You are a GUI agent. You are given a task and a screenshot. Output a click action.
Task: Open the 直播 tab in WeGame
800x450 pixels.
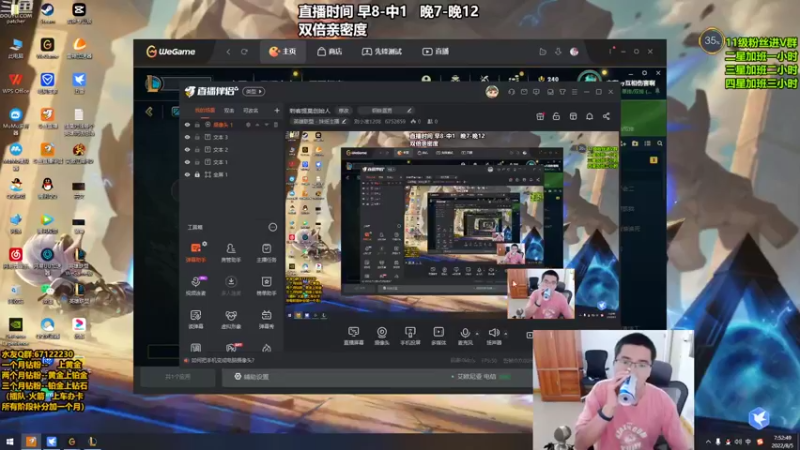[x=436, y=52]
